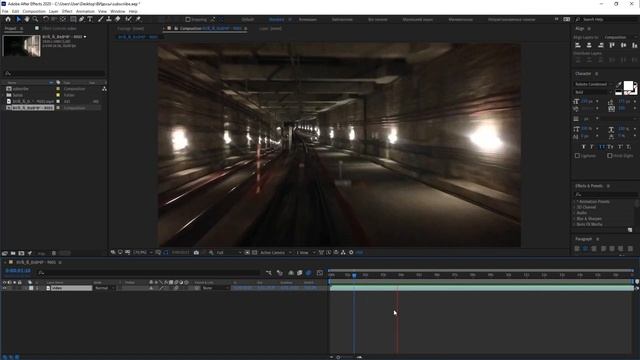Expand the 3D Channel effects category

575,207
